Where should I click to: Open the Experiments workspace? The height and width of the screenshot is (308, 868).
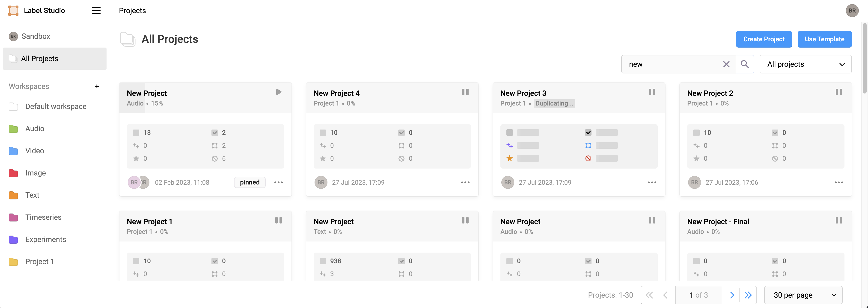point(45,239)
